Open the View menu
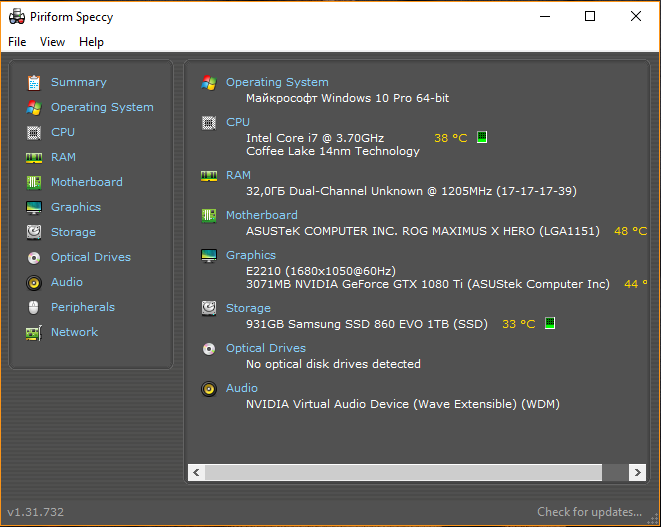This screenshot has width=661, height=527. coord(52,42)
